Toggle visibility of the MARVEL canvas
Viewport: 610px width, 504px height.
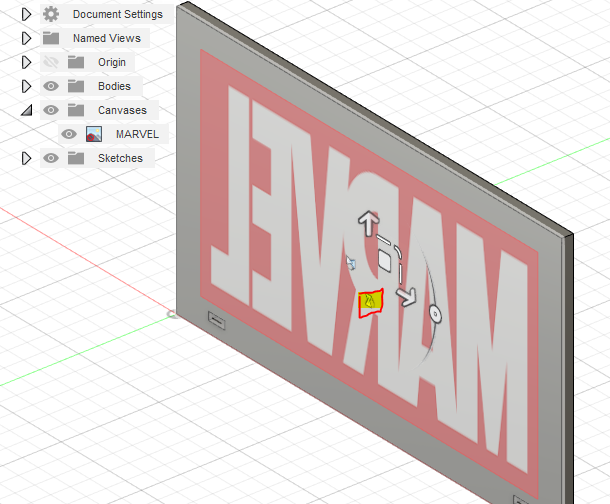pos(69,134)
